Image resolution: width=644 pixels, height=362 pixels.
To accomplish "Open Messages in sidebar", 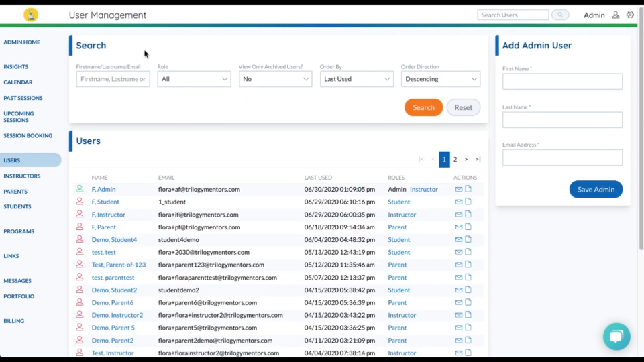I will [x=17, y=280].
